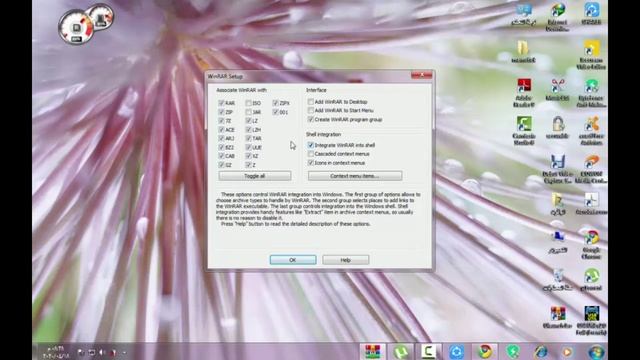Confirm setup with the OK button
This screenshot has width=640, height=360.
293,260
